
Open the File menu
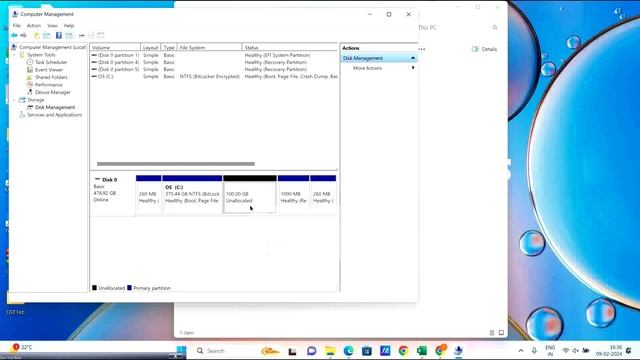click(x=16, y=25)
